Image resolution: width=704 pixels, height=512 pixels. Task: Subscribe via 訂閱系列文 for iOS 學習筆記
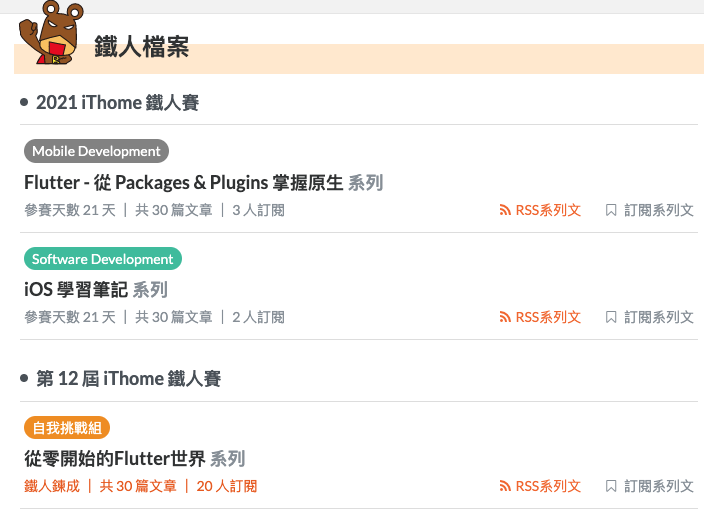tap(659, 317)
